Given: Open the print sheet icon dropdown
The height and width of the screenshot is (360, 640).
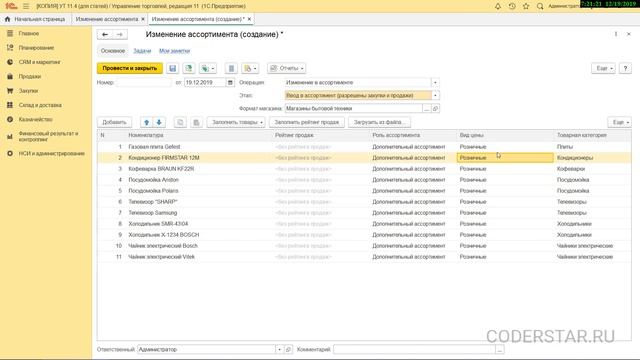Looking at the screenshot, I should coord(250,68).
